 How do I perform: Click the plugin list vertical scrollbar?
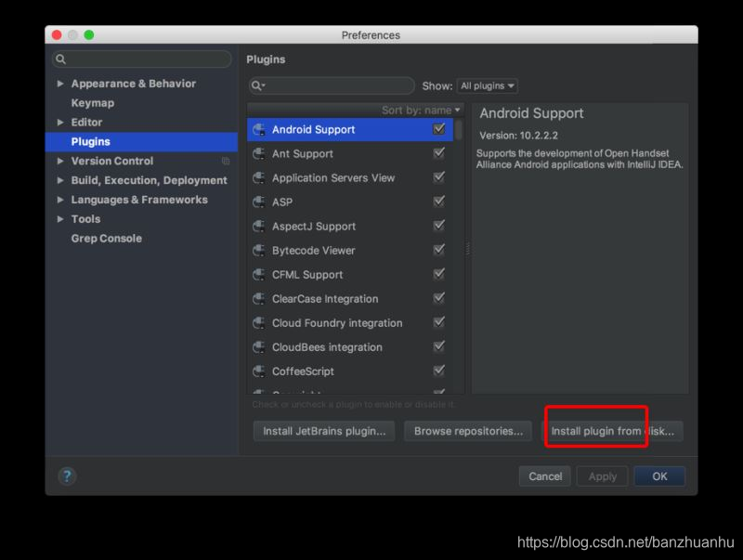point(458,129)
